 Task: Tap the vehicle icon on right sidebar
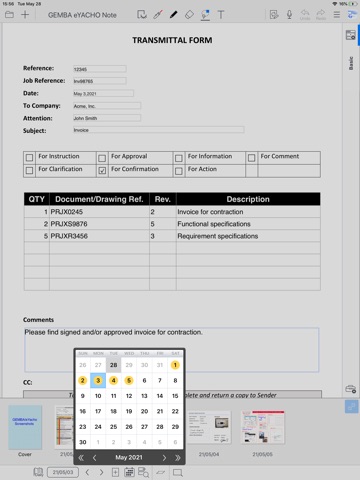pos(351,389)
